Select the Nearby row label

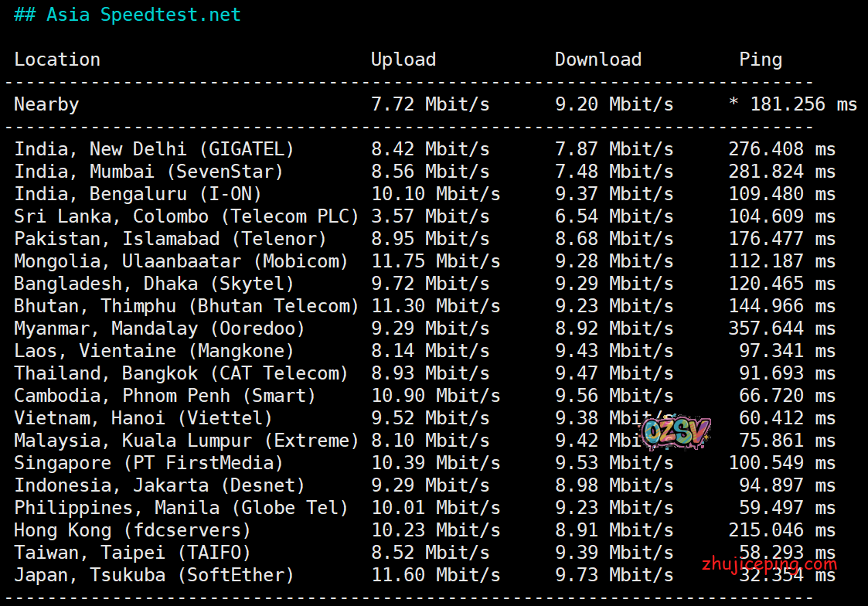click(46, 104)
